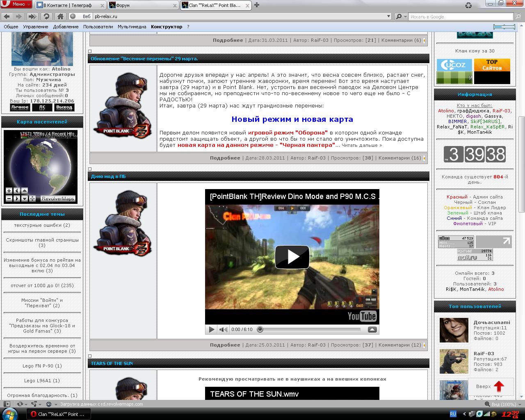The image size is (525, 420).
Task: Zoom in on the RevolverMaps globe
Action: pyautogui.click(x=9, y=191)
